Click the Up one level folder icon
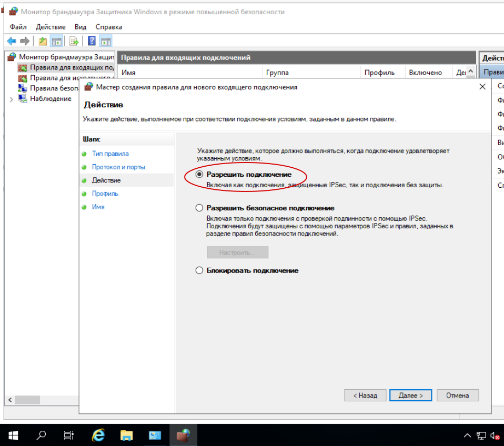Screen dimensions: 504x446 click(43, 41)
